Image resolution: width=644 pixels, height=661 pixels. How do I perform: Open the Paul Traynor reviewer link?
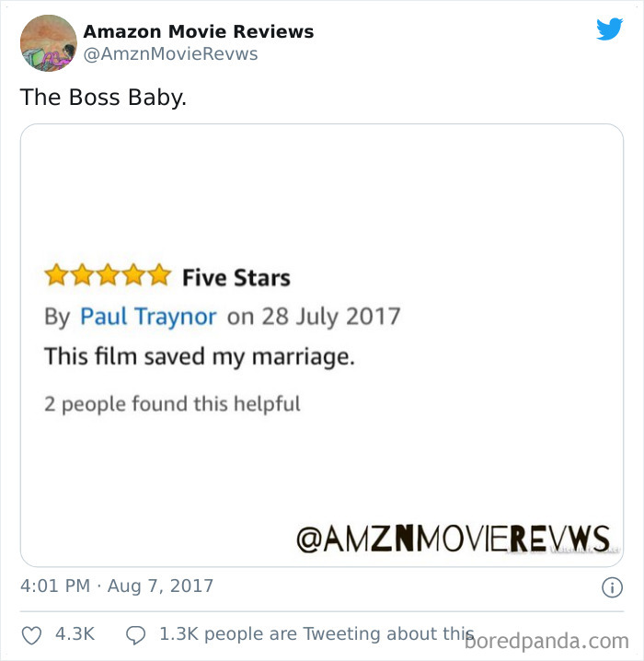point(148,316)
